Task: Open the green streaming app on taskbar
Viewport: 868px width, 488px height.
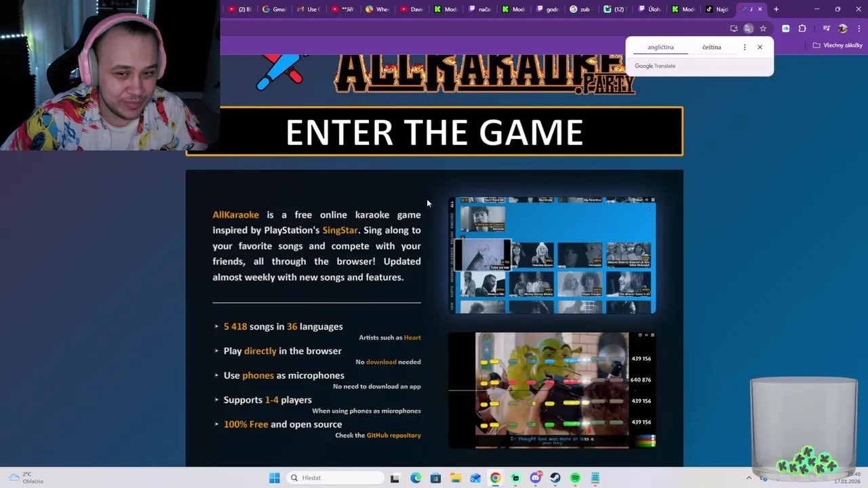Action: point(515,478)
